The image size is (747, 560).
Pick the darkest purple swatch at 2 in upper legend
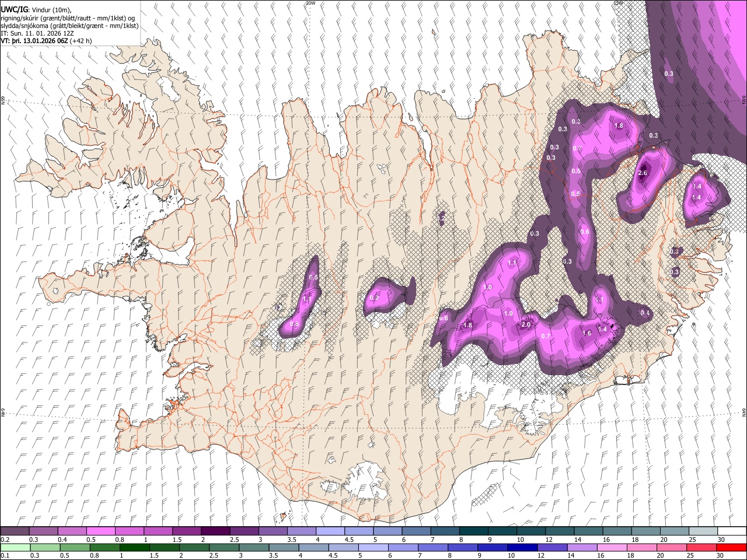[x=215, y=531]
